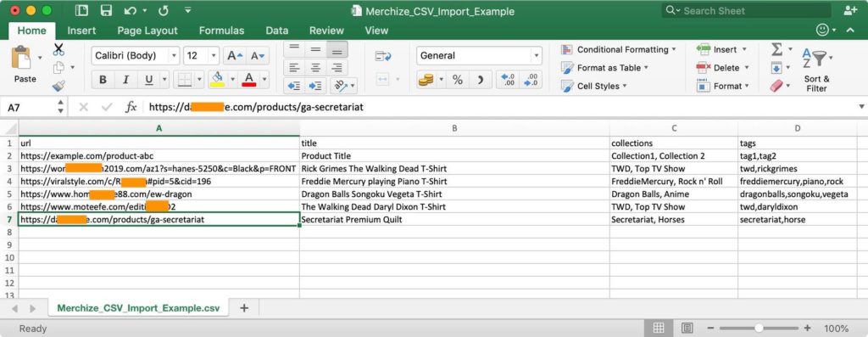
Task: Toggle Bold formatting
Action: [103, 80]
